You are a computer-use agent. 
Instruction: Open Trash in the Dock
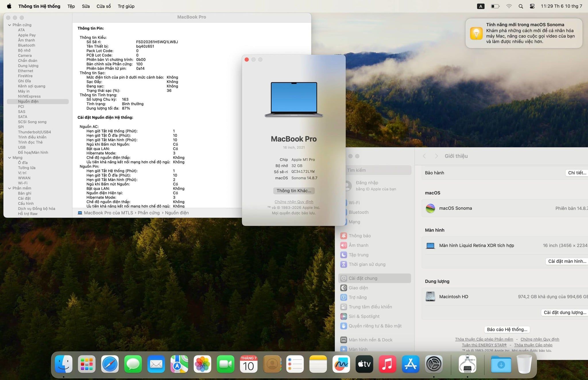[524, 364]
